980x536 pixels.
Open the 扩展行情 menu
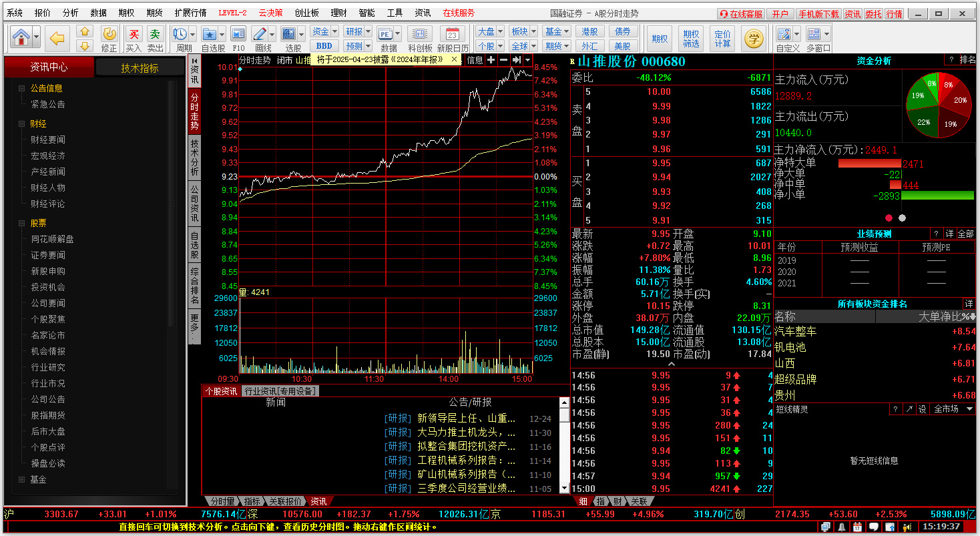190,13
